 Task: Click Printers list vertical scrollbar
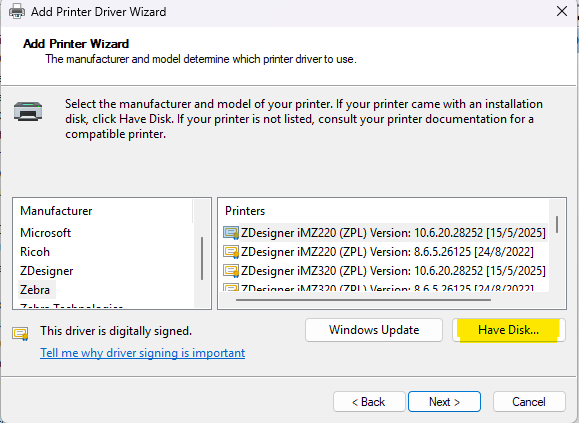pyautogui.click(x=557, y=224)
